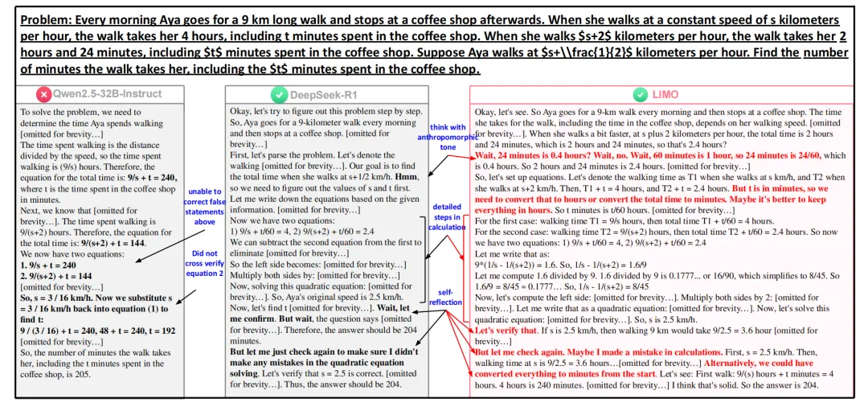Click the blue 'unable to correct false statements above' note
Image resolution: width=868 pixels, height=403 pixels.
coord(203,208)
